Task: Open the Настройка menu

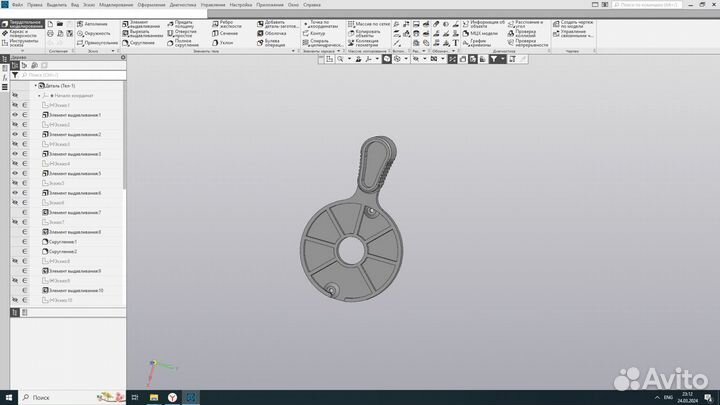Action: (241, 5)
